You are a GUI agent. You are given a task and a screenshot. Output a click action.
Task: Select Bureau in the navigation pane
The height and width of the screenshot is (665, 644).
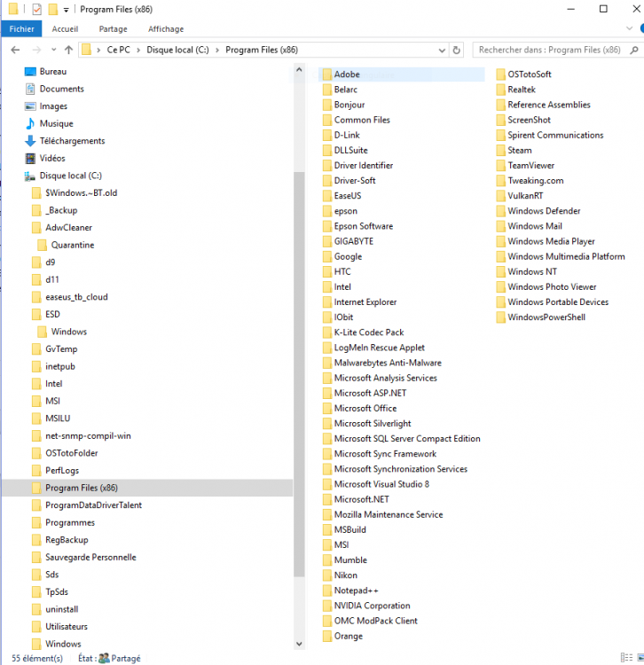(53, 71)
